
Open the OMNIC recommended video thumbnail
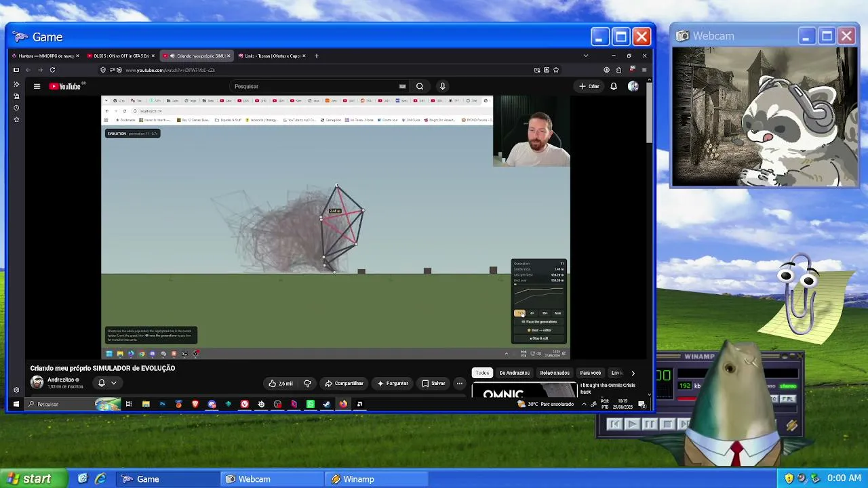point(524,390)
